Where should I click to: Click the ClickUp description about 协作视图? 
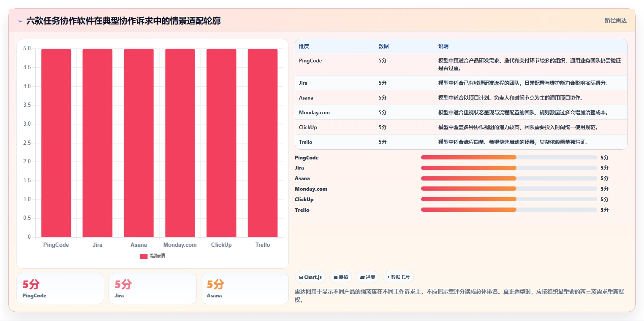[518, 127]
